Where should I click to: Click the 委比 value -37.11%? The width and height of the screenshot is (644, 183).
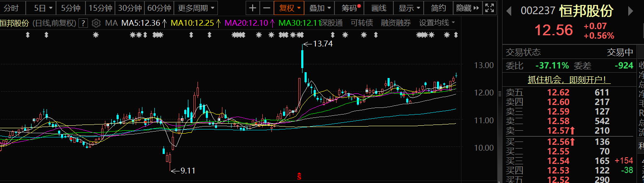pyautogui.click(x=552, y=66)
